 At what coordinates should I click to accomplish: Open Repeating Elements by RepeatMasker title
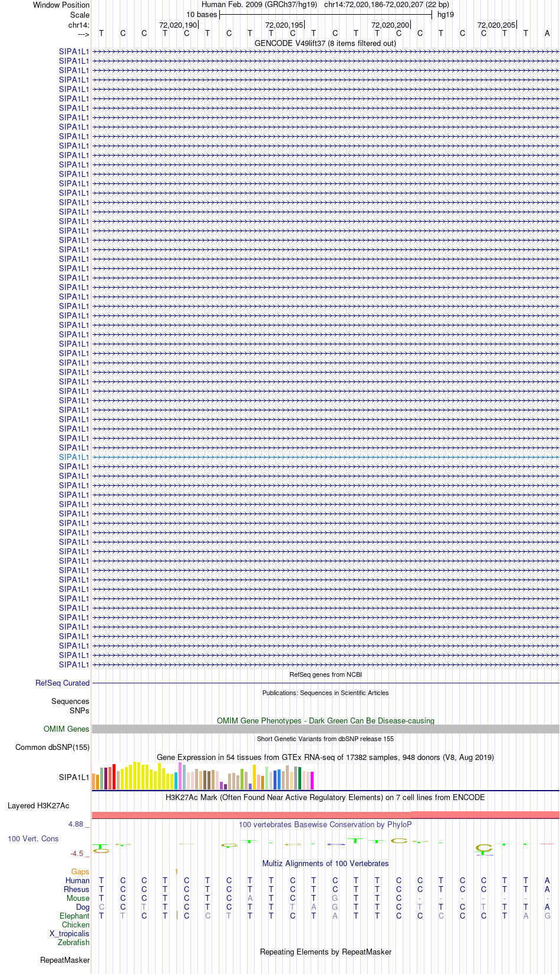(325, 952)
